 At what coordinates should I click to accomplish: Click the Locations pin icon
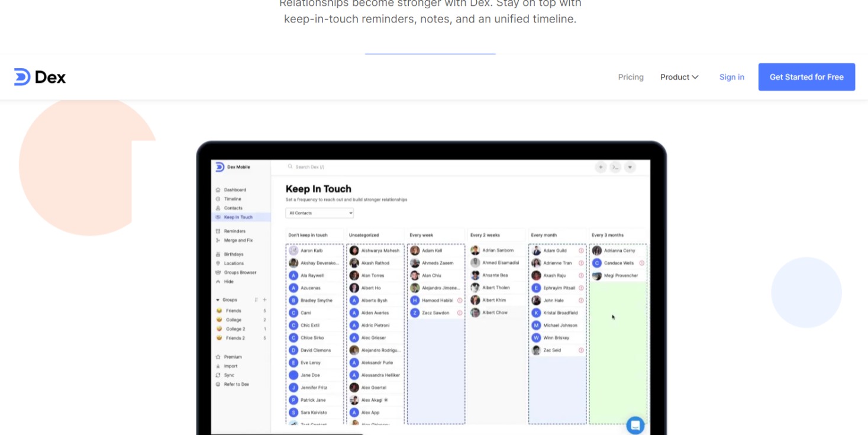coord(218,263)
